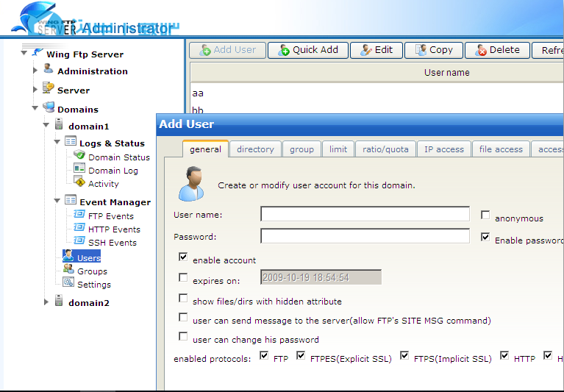Click the Domains computer icon

(x=49, y=107)
